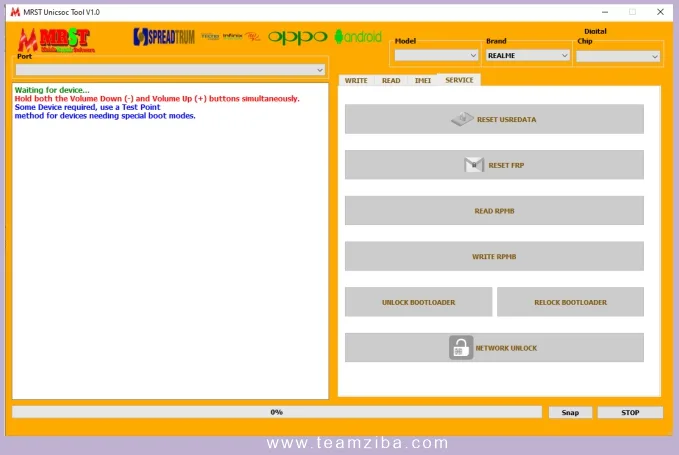Open the IMEI tab
The width and height of the screenshot is (679, 455).
[x=423, y=81]
